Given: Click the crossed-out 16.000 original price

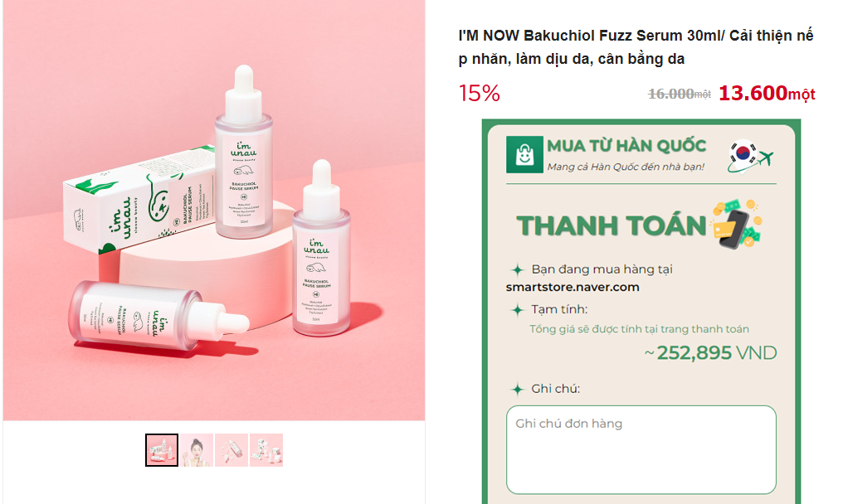Looking at the screenshot, I should (x=670, y=94).
